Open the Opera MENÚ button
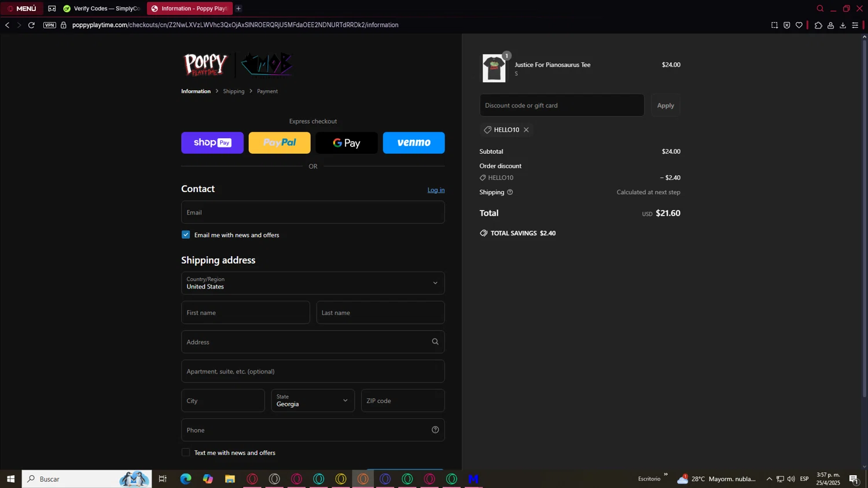 click(x=21, y=8)
